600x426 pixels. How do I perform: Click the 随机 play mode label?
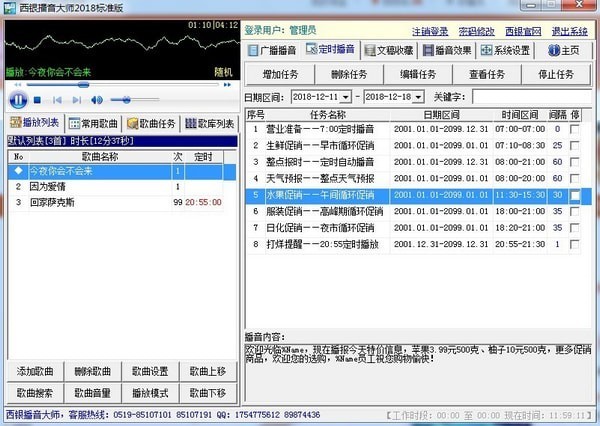(223, 72)
